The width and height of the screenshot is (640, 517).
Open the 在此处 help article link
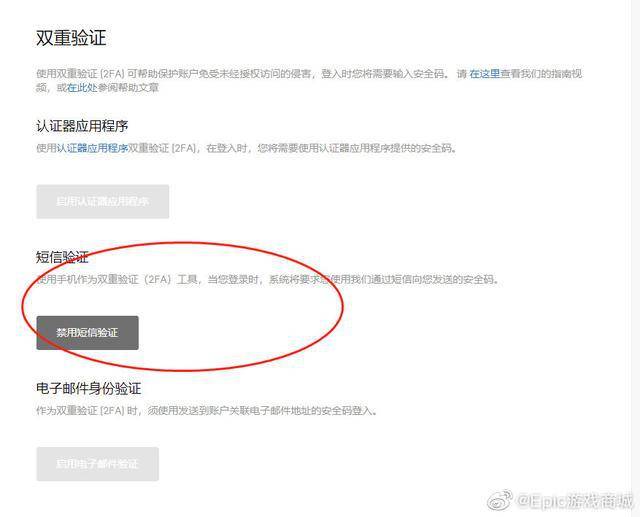click(x=82, y=88)
